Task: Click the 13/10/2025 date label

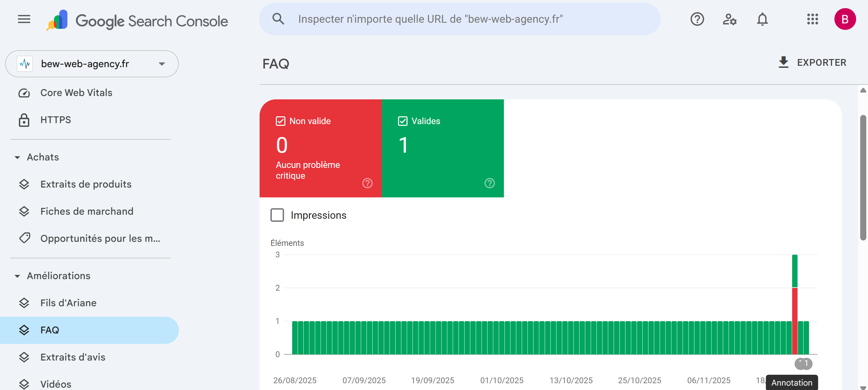Action: coord(571,381)
